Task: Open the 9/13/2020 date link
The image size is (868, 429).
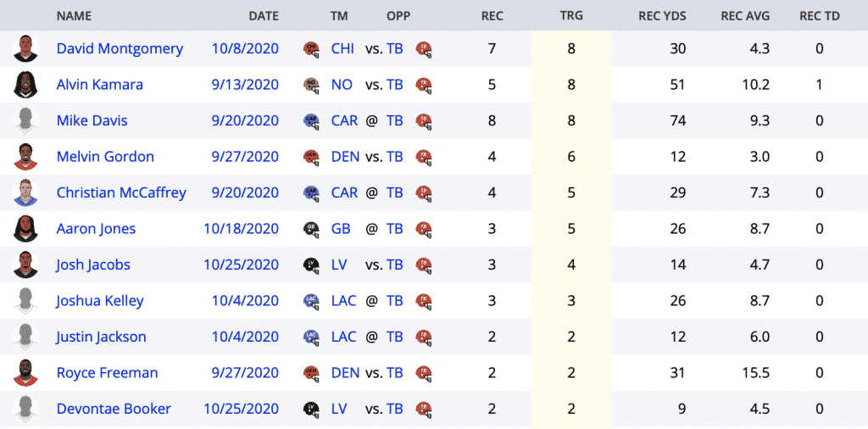Action: pyautogui.click(x=245, y=85)
